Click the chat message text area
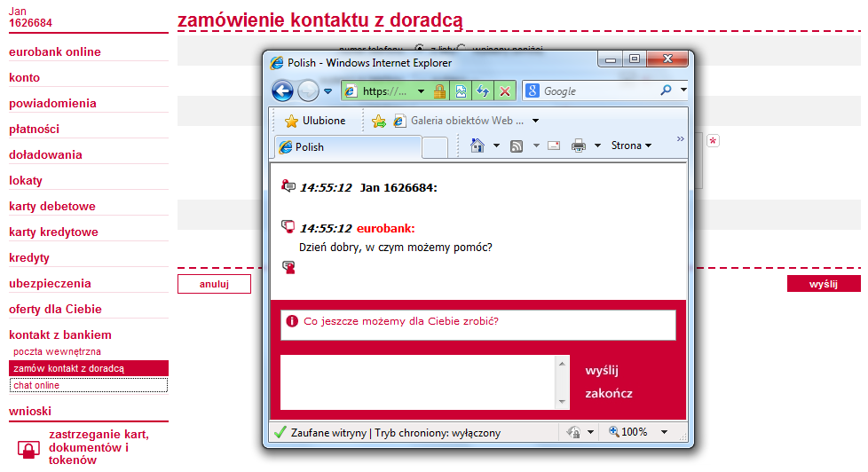Image resolution: width=868 pixels, height=472 pixels. pyautogui.click(x=418, y=382)
